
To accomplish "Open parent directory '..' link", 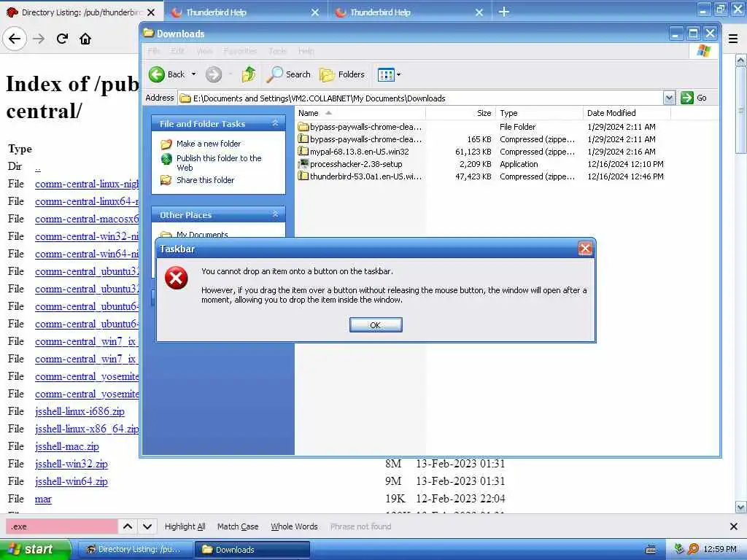I will (38, 168).
